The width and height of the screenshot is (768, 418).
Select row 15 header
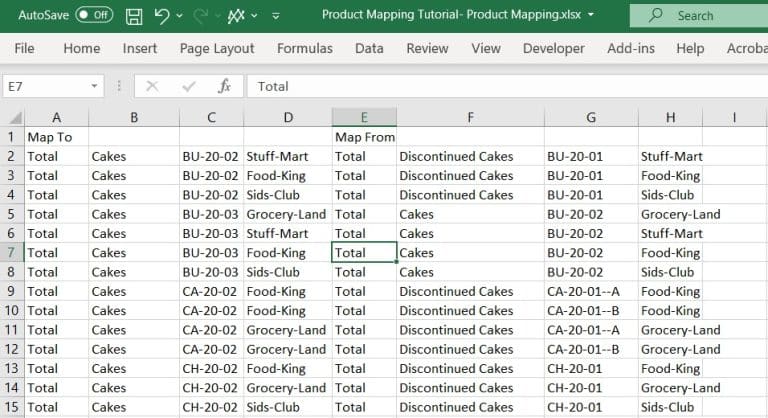coord(12,407)
